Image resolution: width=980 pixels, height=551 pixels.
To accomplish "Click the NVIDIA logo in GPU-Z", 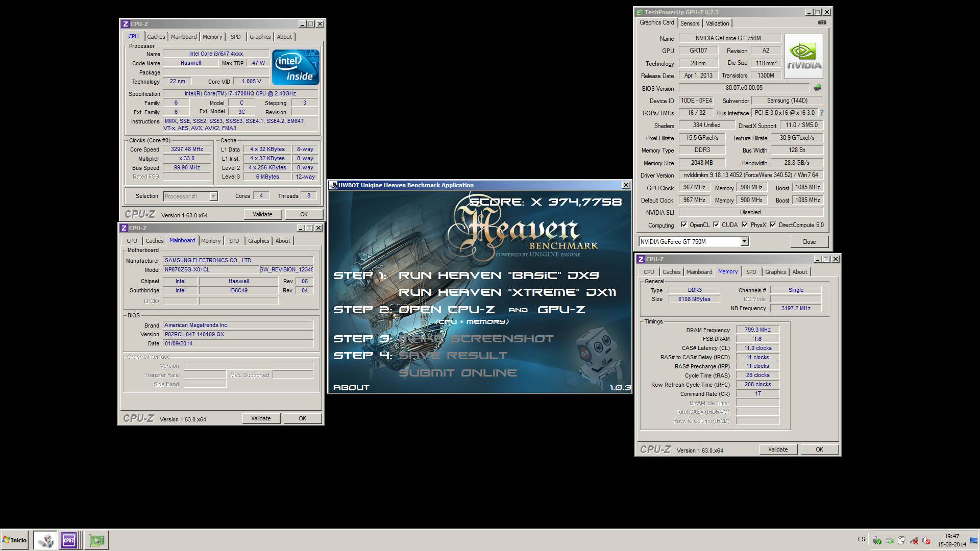I will pyautogui.click(x=804, y=56).
